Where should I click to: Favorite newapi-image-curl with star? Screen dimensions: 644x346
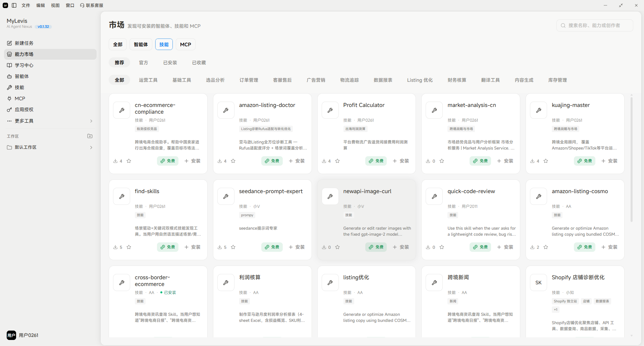[337, 247]
